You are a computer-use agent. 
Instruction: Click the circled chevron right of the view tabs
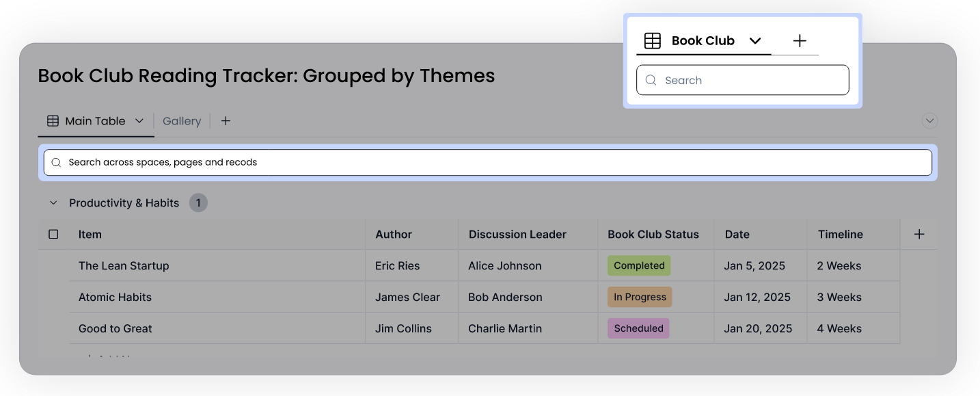coord(929,121)
